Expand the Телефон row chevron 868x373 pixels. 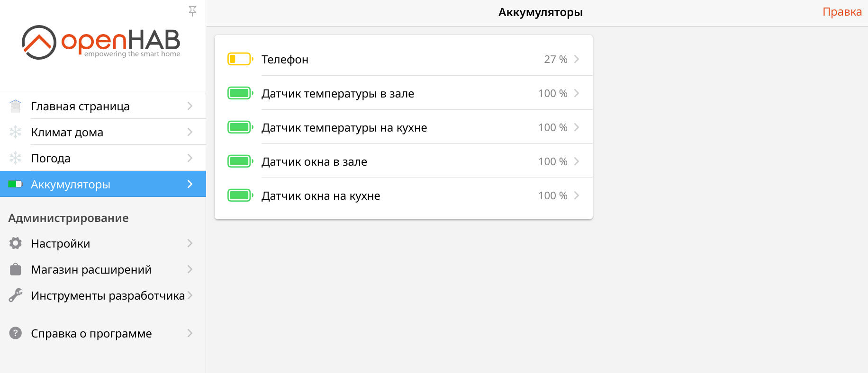(577, 59)
